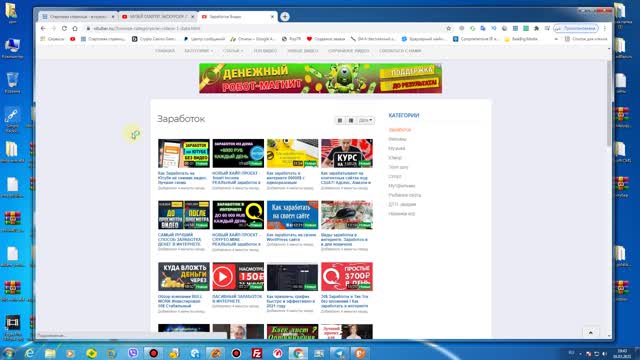Launch Internet Explorer from taskbar
Viewport: 640px width, 360px height.
point(29,353)
